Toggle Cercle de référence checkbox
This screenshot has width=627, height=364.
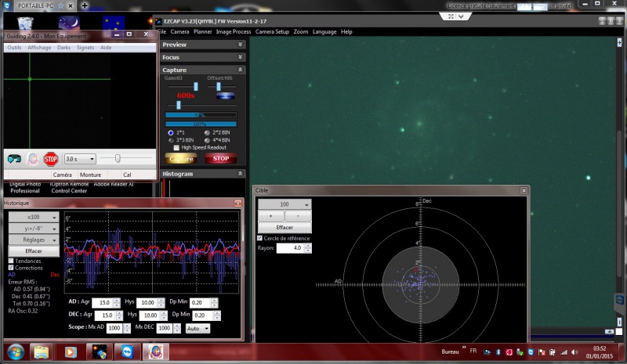[259, 238]
